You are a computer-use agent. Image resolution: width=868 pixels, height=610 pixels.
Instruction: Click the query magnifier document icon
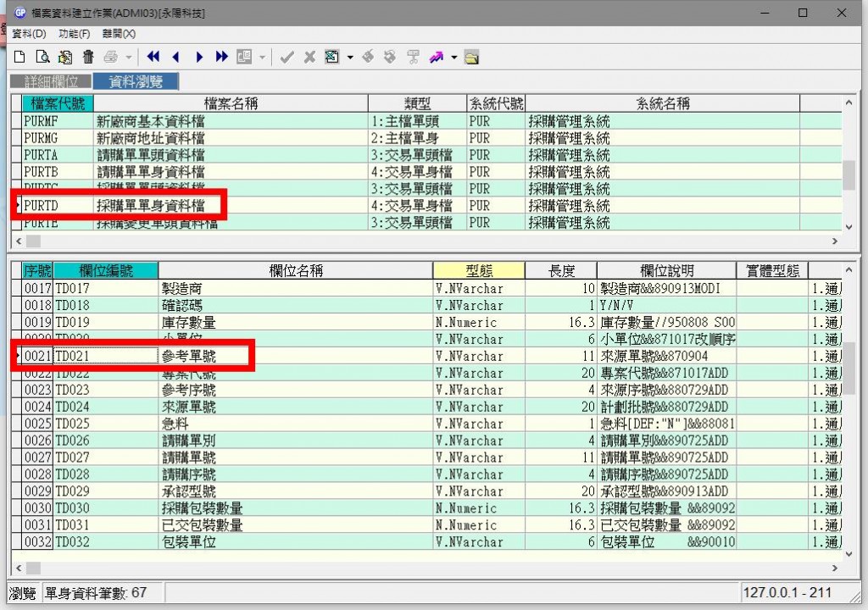point(42,57)
